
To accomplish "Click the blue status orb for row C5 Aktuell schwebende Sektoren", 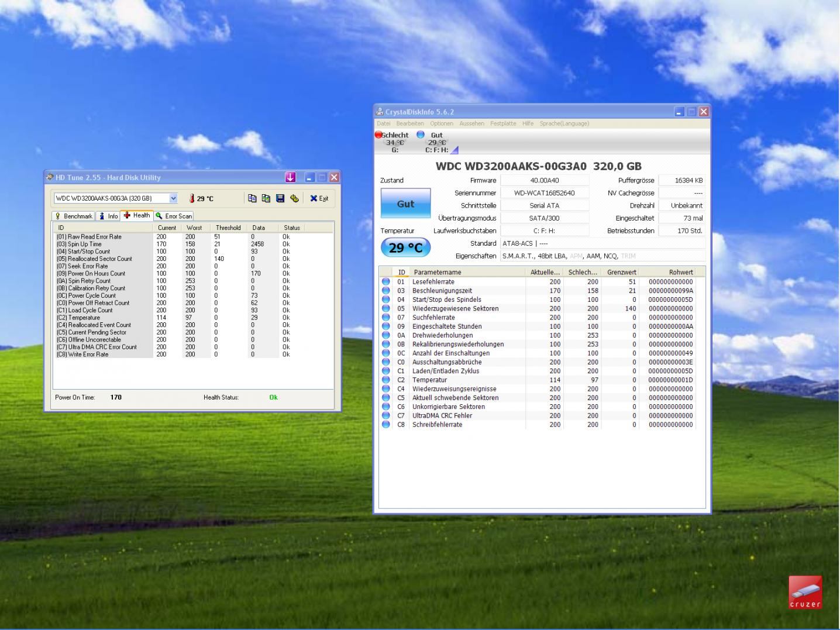I will pyautogui.click(x=386, y=398).
